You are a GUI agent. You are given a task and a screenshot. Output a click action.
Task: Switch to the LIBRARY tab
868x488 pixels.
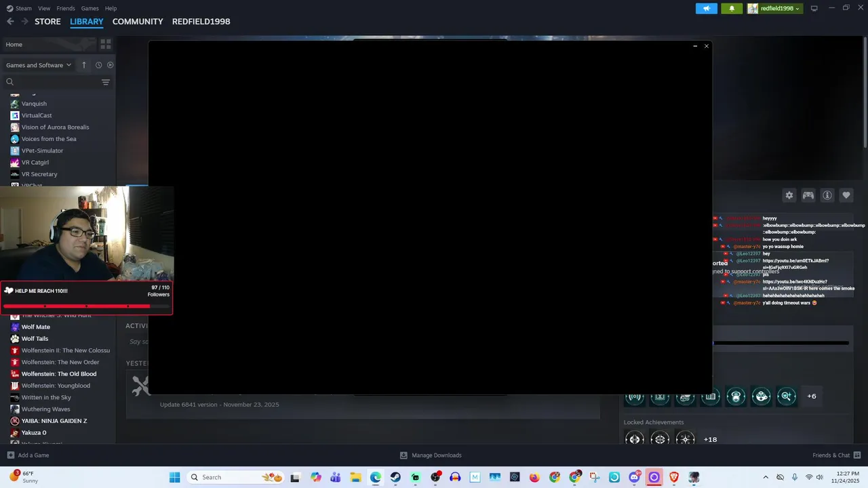87,22
